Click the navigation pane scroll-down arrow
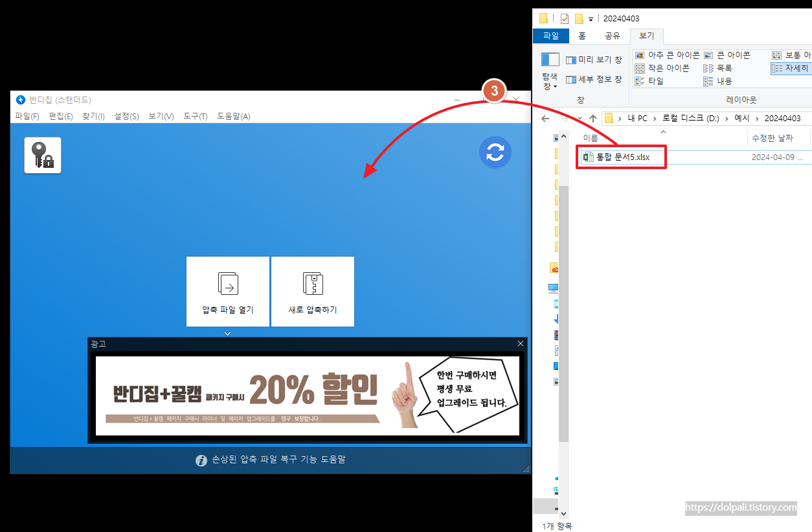This screenshot has width=812, height=532. (x=563, y=514)
